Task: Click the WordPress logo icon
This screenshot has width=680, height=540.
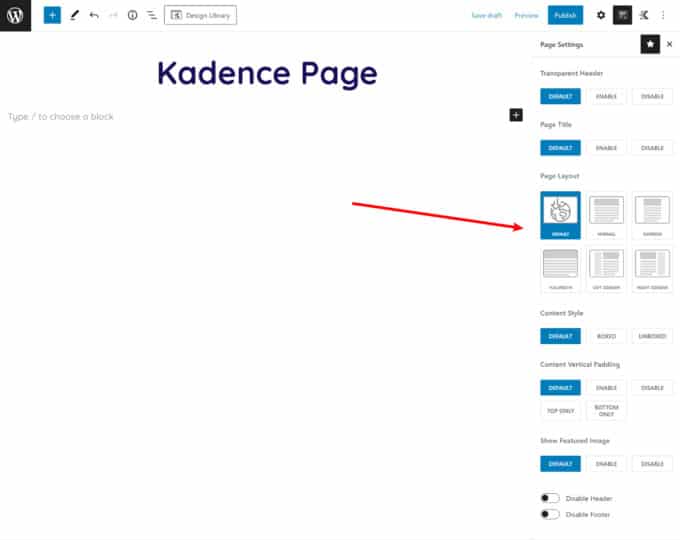Action: coord(15,15)
